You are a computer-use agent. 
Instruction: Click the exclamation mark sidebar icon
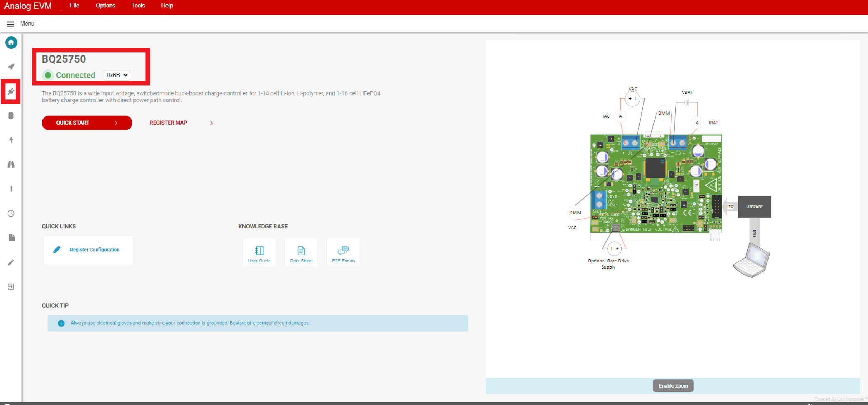pos(11,189)
